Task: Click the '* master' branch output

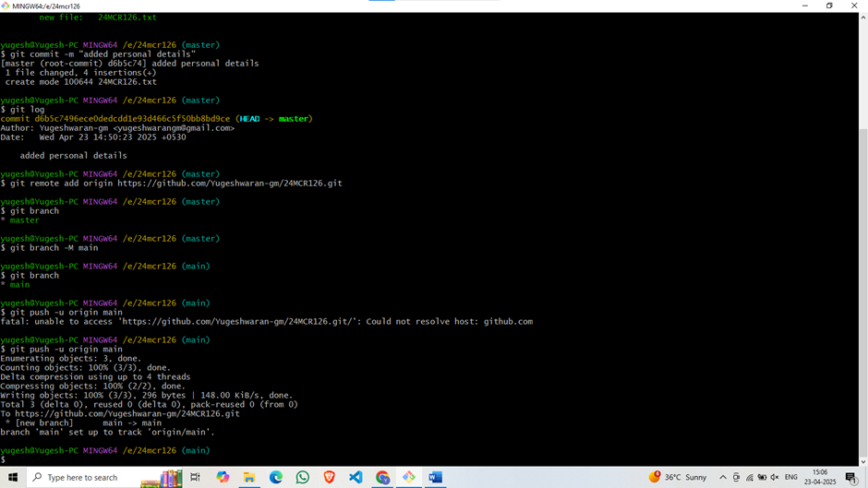Action: [x=20, y=220]
